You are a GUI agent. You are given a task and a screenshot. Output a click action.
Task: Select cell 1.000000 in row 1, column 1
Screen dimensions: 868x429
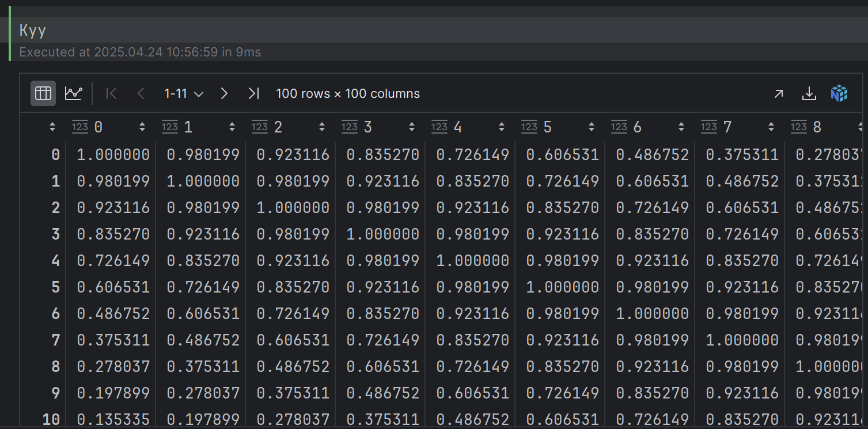[x=203, y=181]
